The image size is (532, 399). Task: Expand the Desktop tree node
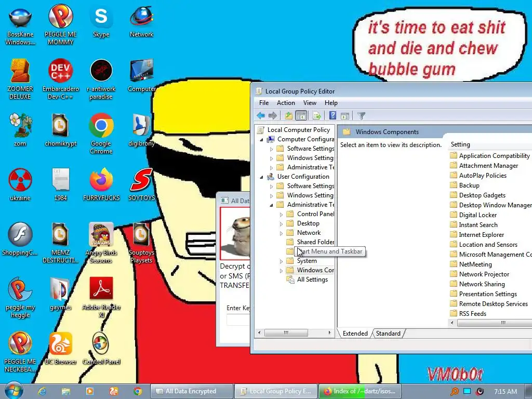click(x=281, y=224)
